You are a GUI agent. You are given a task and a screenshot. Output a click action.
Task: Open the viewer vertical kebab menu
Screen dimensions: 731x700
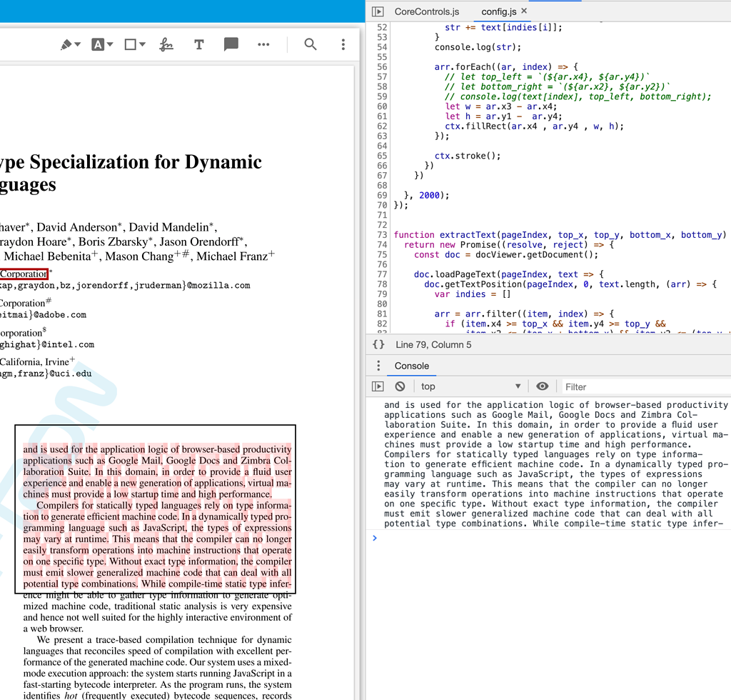click(343, 44)
